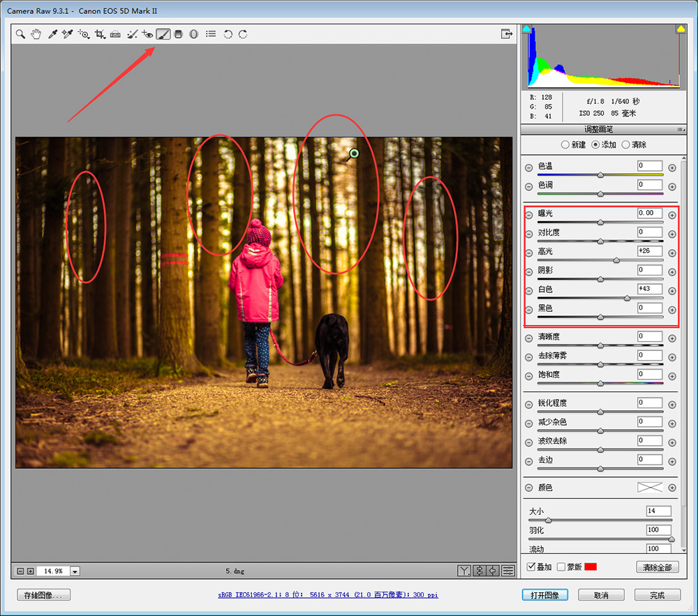Screen dimensions: 698x616
Task: Click the 打开图像 button
Action: [545, 595]
